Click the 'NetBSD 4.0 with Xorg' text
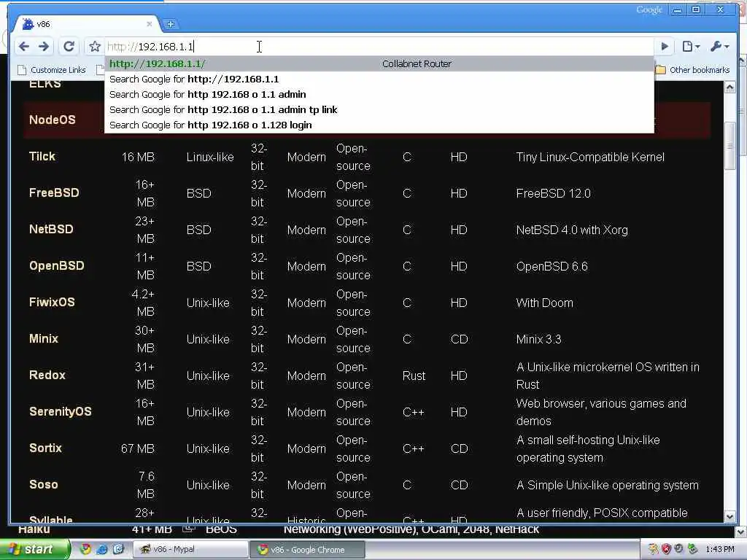 coord(572,230)
